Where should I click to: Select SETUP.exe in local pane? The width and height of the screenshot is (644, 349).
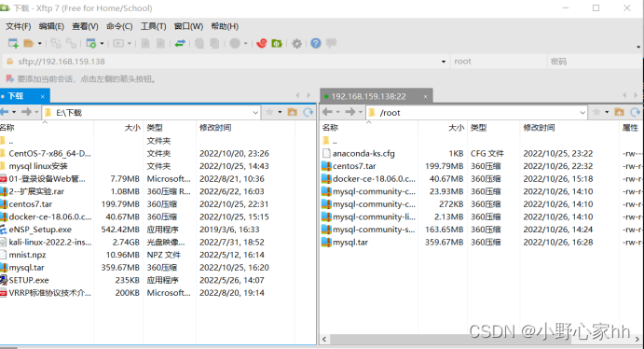(x=29, y=280)
